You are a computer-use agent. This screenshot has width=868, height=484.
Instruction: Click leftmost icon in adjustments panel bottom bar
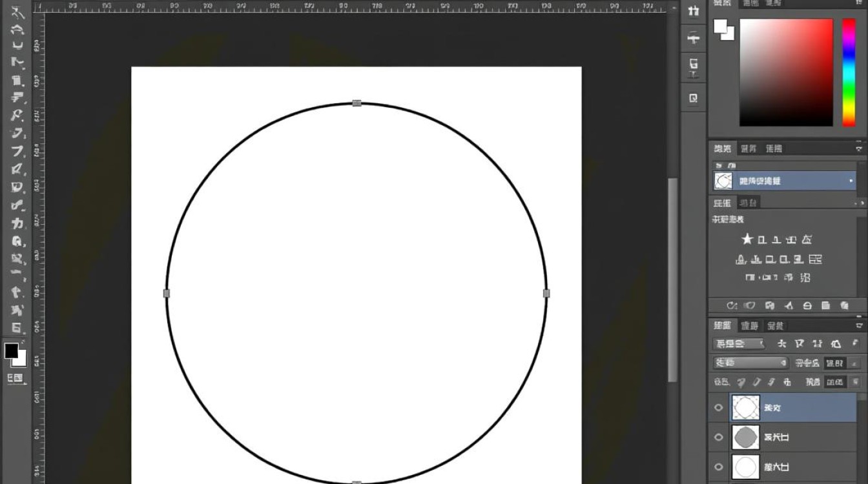pyautogui.click(x=732, y=306)
